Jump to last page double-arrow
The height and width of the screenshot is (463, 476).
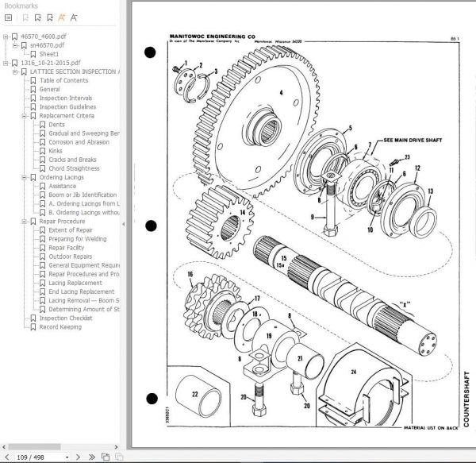tap(91, 457)
